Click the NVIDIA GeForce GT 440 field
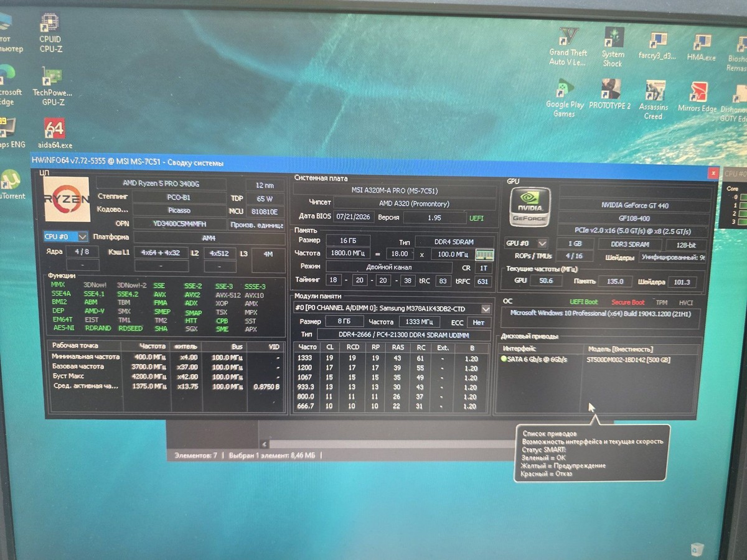747x560 pixels. click(635, 205)
